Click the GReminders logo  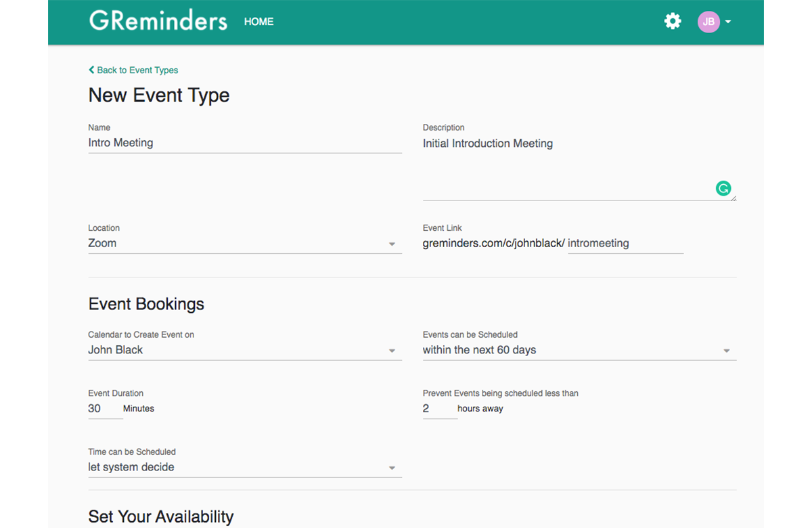tap(158, 20)
